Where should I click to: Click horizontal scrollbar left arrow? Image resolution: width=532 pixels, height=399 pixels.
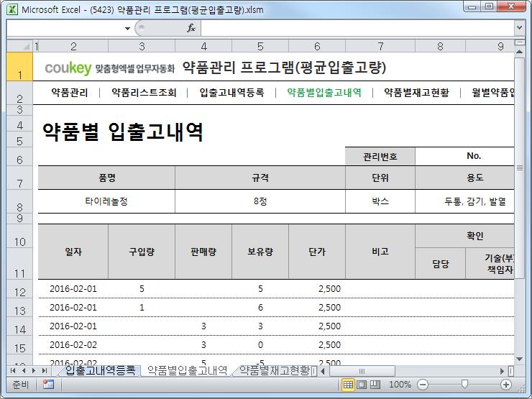[x=322, y=371]
